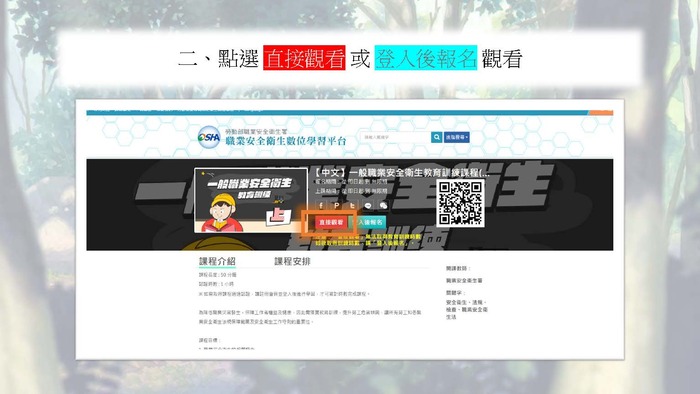Share the course via Twitter icon
Image resolution: width=700 pixels, height=394 pixels.
(x=352, y=205)
